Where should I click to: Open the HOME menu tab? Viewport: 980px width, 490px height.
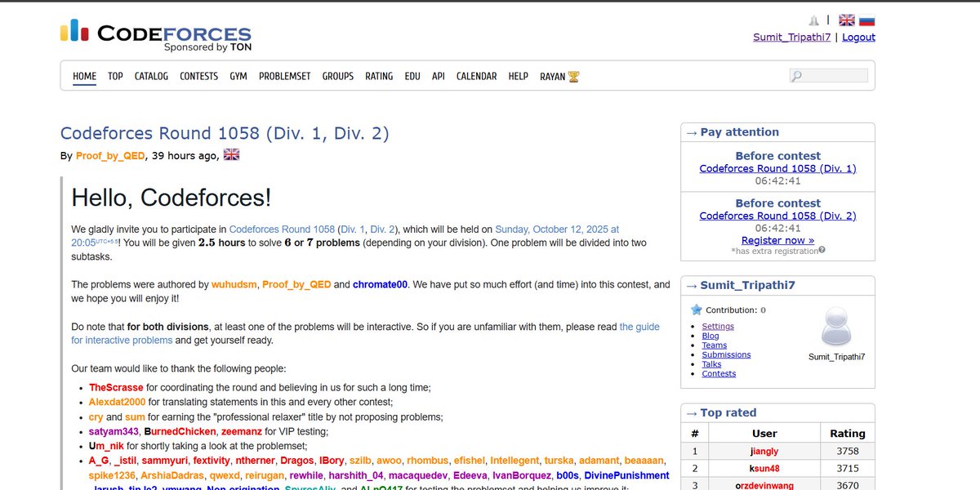pos(84,76)
